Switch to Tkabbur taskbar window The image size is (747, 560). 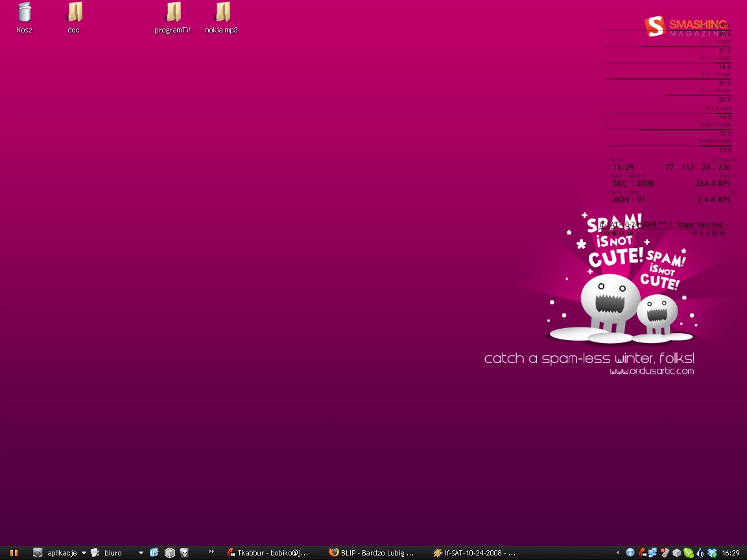(267, 553)
